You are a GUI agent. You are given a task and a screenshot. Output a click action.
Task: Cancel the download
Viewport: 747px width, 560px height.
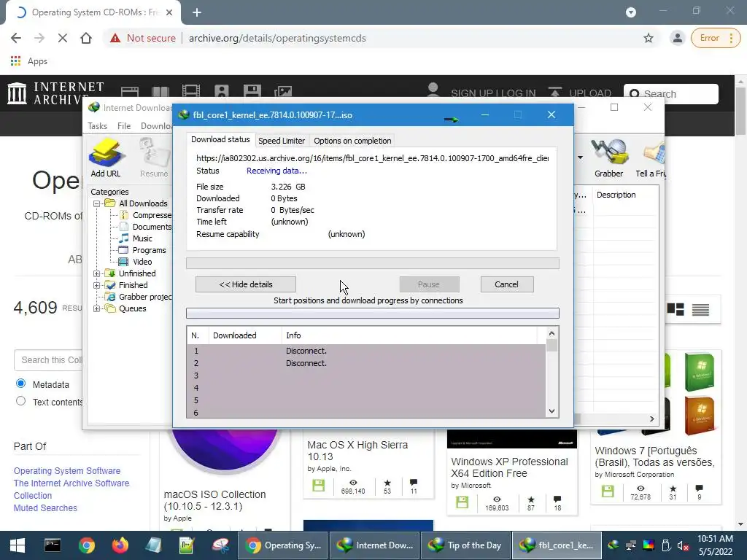point(506,284)
